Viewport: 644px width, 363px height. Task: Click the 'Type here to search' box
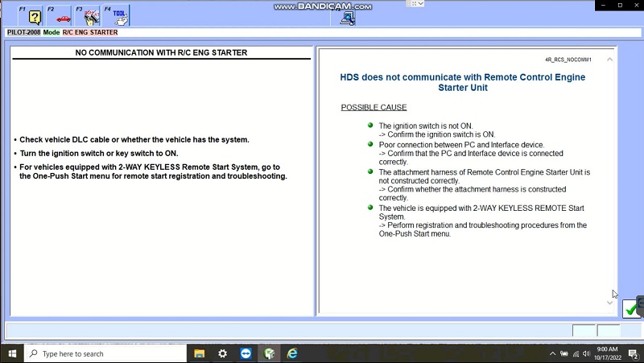[x=105, y=353]
